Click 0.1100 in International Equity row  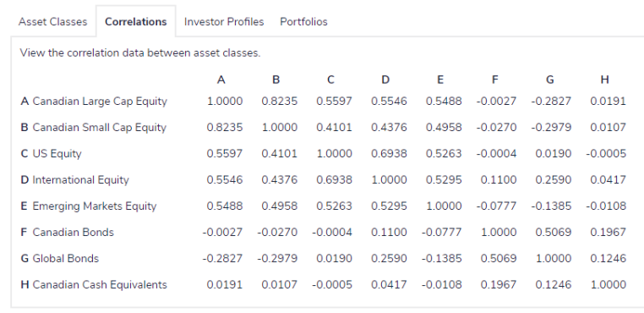[x=498, y=179]
